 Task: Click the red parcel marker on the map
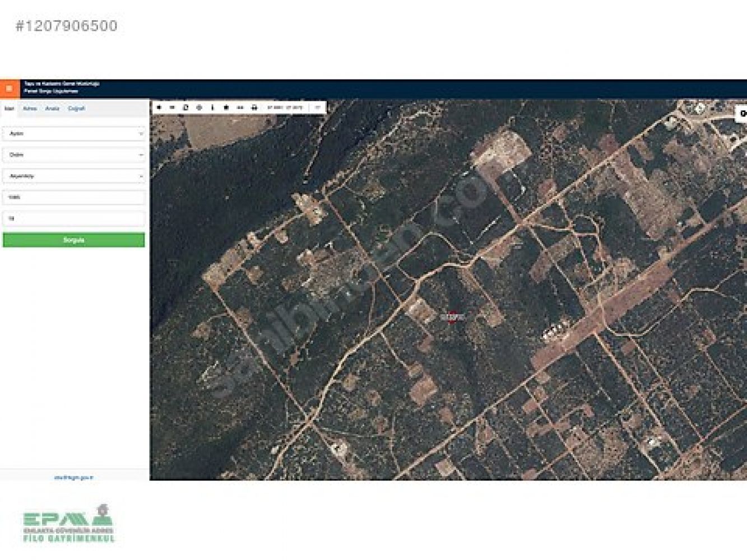coord(452,317)
